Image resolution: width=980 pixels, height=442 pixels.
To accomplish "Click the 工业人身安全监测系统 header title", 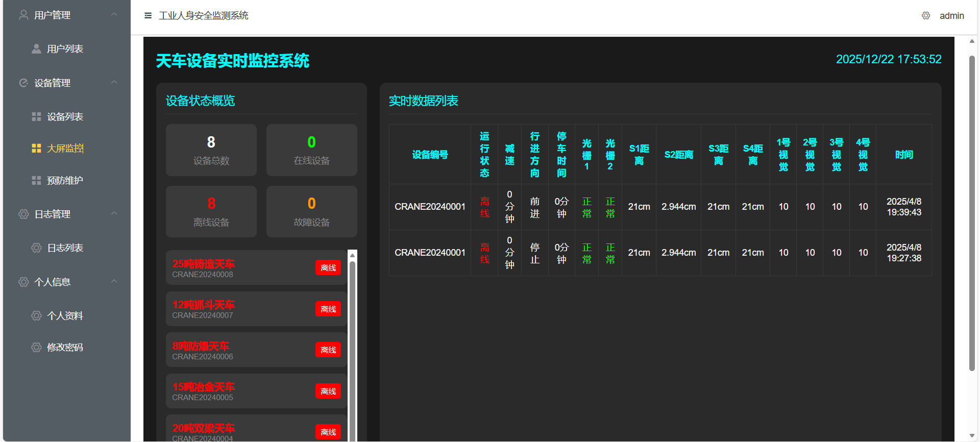I will 204,16.
